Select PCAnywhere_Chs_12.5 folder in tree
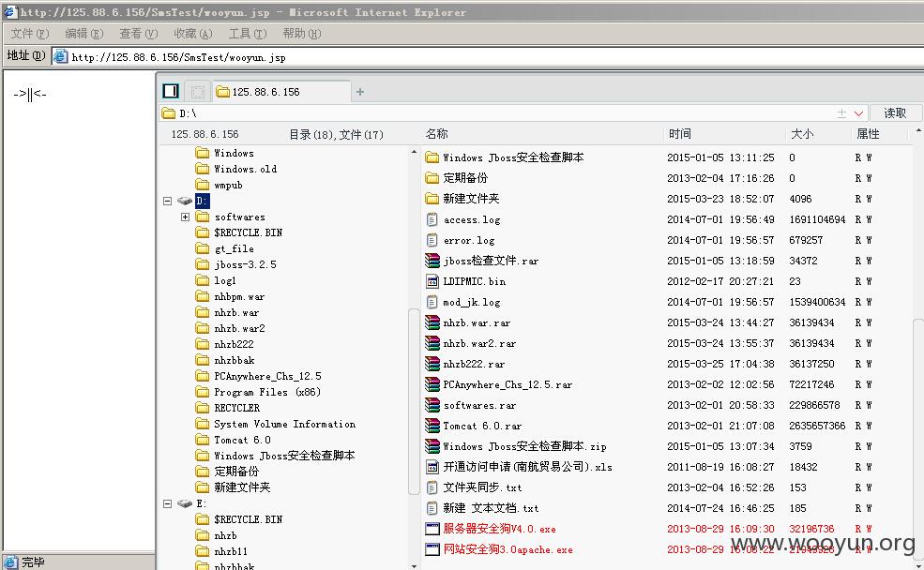 point(267,376)
